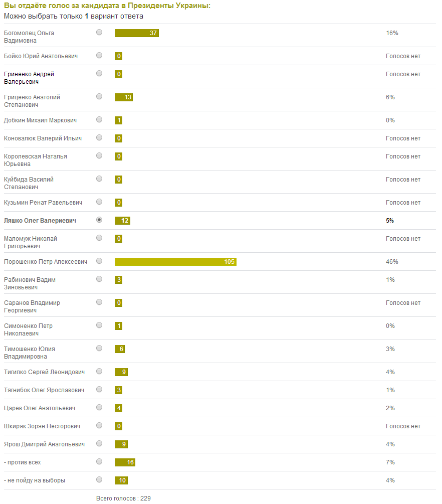Image resolution: width=442 pixels, height=504 pixels.
Task: Click the Тигипко Сергей Леонидович candidate label
Action: pyautogui.click(x=44, y=372)
